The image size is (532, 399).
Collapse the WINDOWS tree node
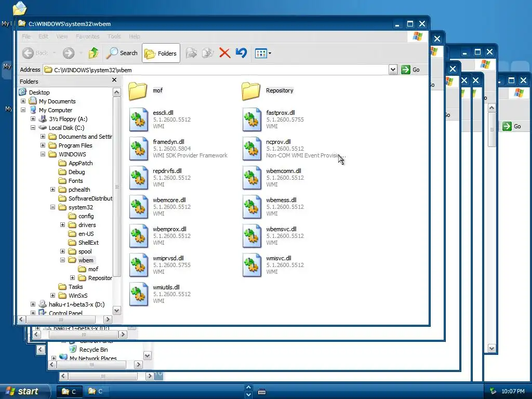pos(43,154)
